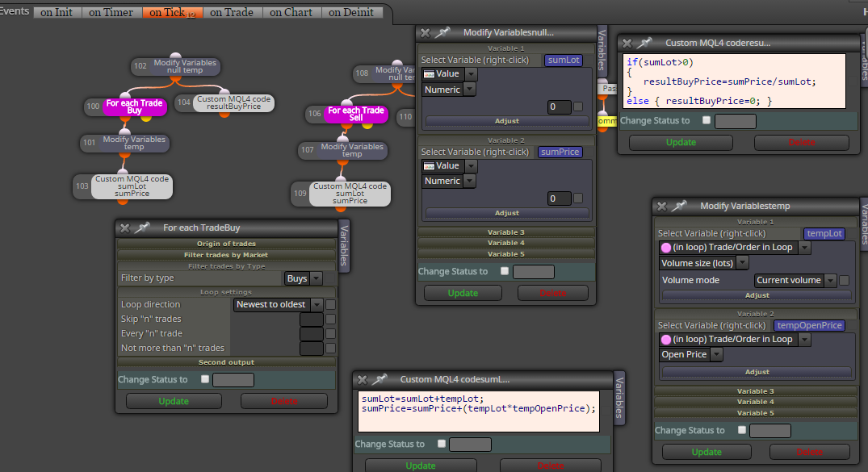Enable checkbox next to Current volume
The width and height of the screenshot is (868, 472).
tap(845, 281)
